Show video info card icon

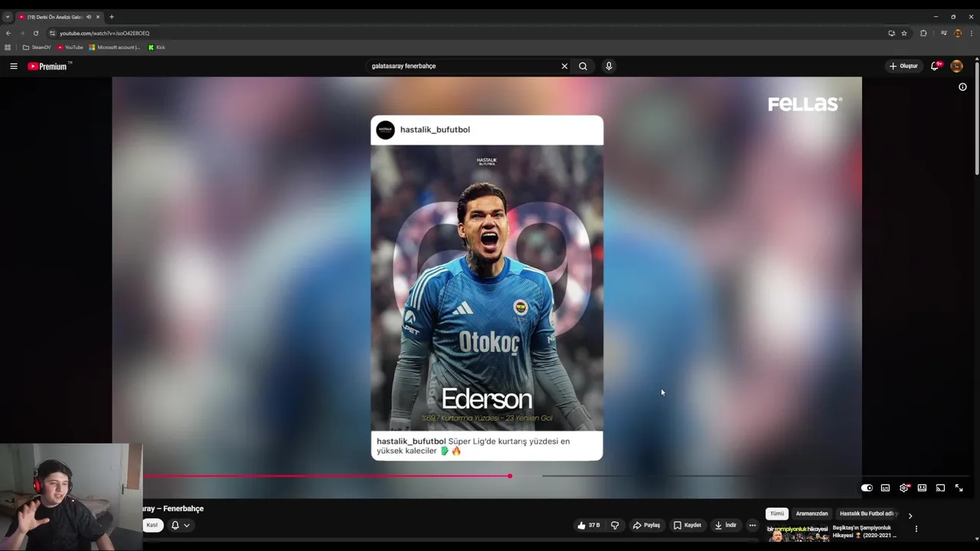[962, 87]
